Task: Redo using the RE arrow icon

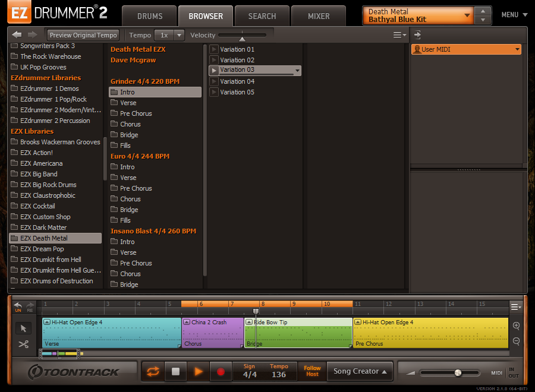Action: 30,307
